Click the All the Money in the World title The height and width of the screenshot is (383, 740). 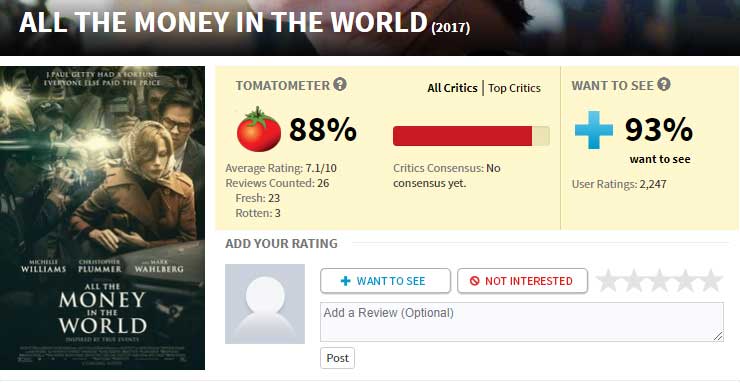coord(223,22)
